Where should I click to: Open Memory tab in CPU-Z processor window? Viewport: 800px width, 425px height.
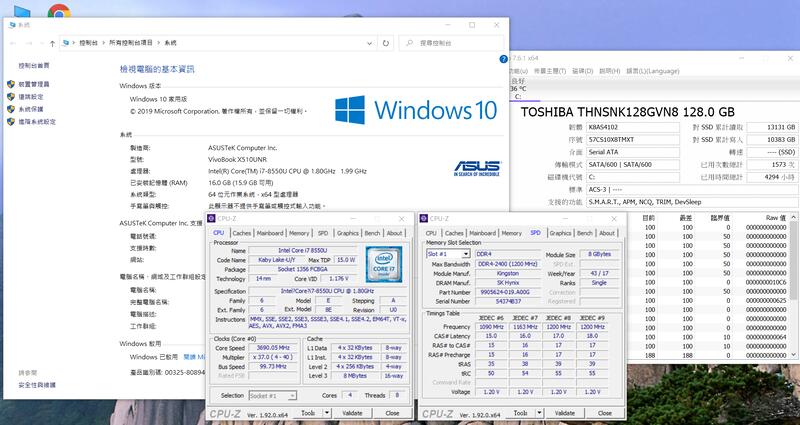299,233
